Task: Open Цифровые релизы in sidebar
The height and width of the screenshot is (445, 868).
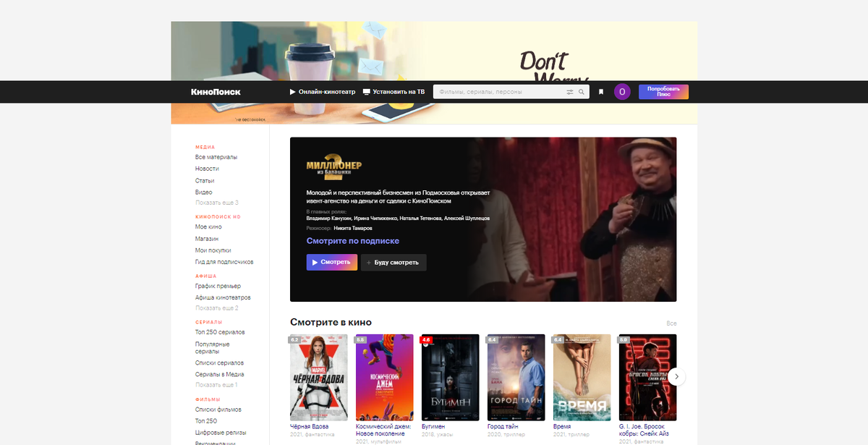Action: pos(221,433)
